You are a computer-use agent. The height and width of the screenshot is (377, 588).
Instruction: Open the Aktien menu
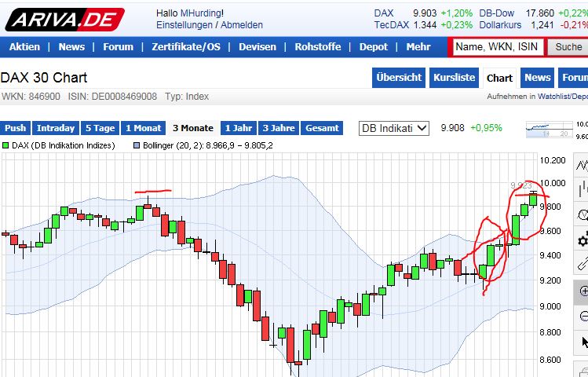25,47
